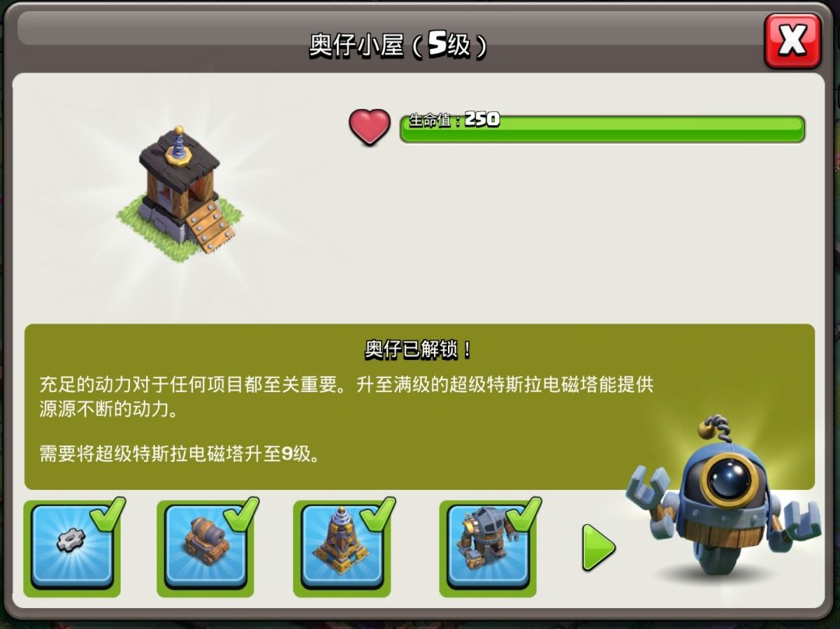Select the Mega Tesla tower tile

click(x=341, y=547)
